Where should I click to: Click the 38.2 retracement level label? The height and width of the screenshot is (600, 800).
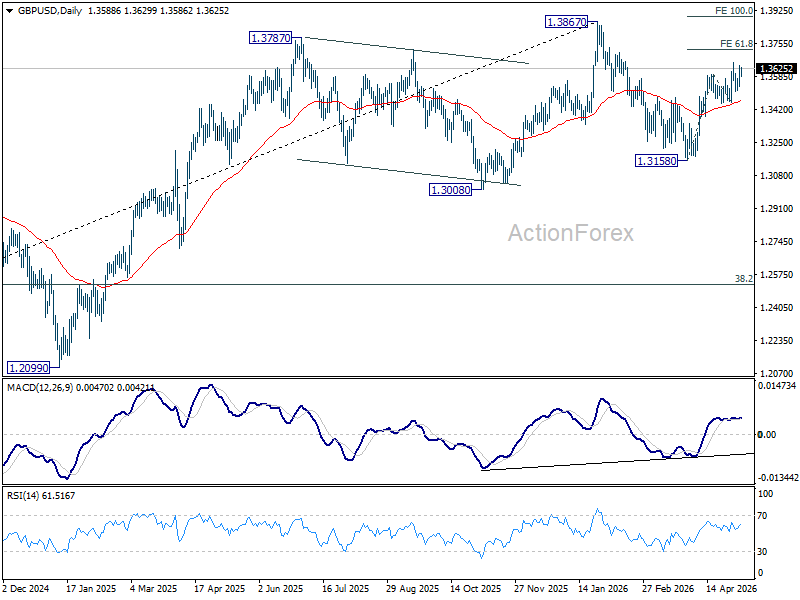(x=743, y=279)
